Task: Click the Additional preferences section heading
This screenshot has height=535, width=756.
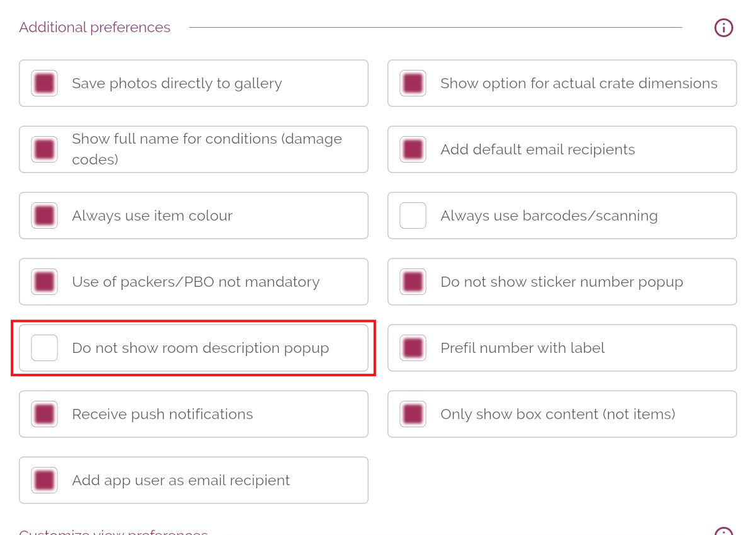Action: [x=94, y=28]
